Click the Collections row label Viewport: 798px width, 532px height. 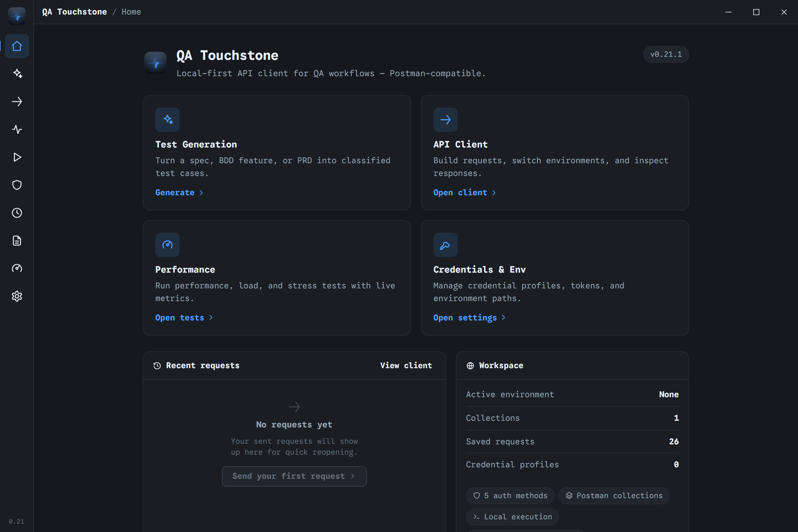[493, 418]
